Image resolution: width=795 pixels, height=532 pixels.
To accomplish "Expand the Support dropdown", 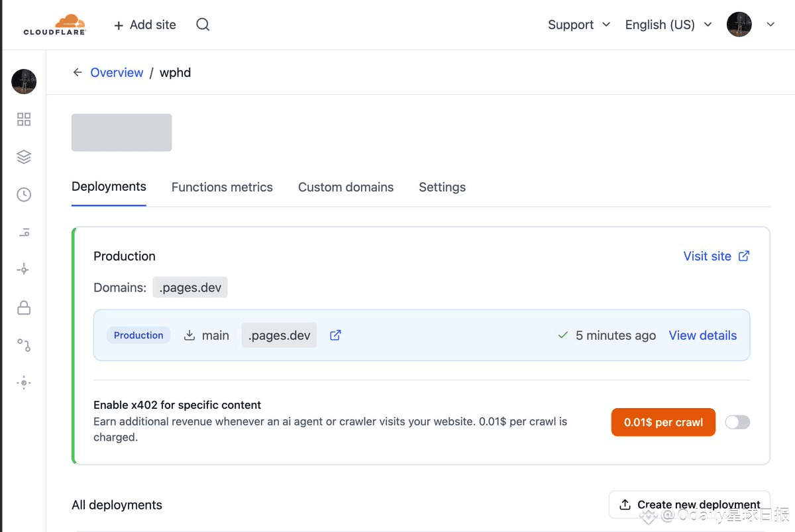I will tap(579, 25).
